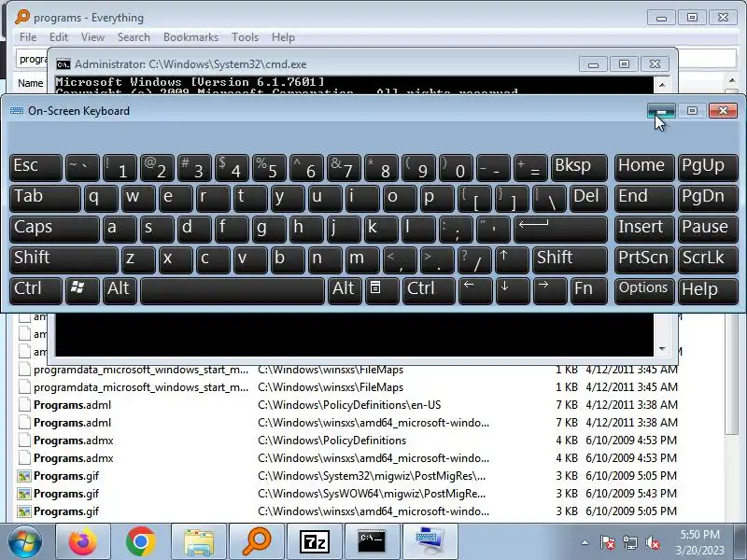
Task: Click the up arrow key on keyboard
Action: 512,259
